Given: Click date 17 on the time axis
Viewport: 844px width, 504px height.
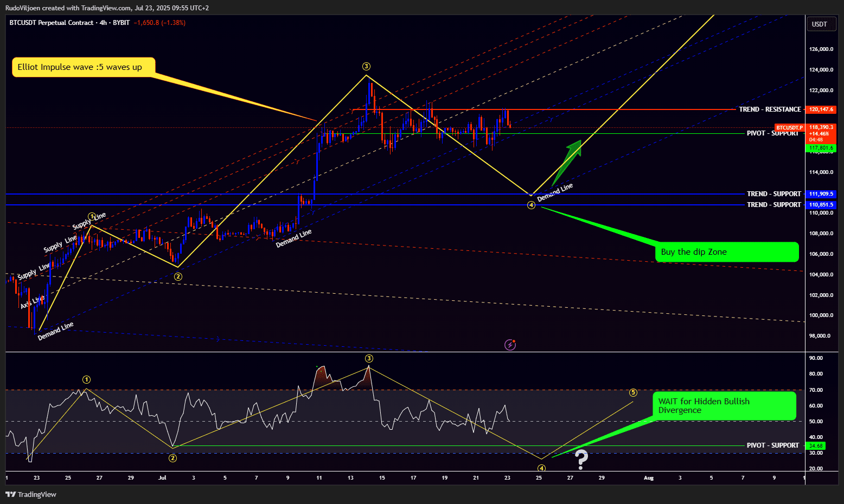Looking at the screenshot, I should (x=413, y=478).
